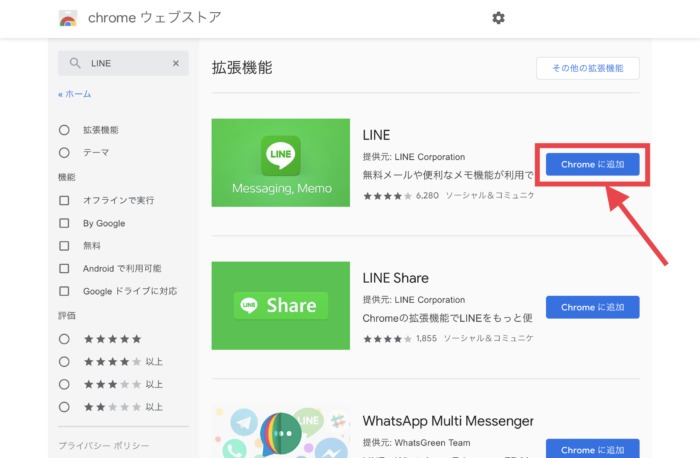This screenshot has height=458, width=700.
Task: Select the 拡張機能 radio button
Action: click(64, 130)
